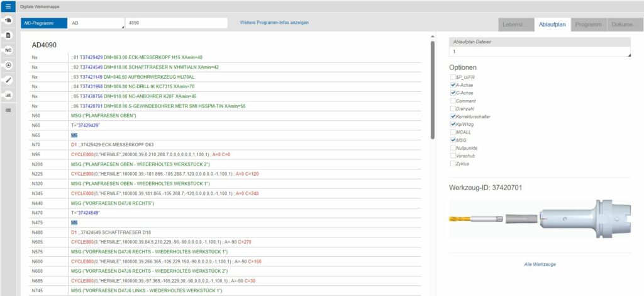Enable the Zyklus option

pos(453,164)
